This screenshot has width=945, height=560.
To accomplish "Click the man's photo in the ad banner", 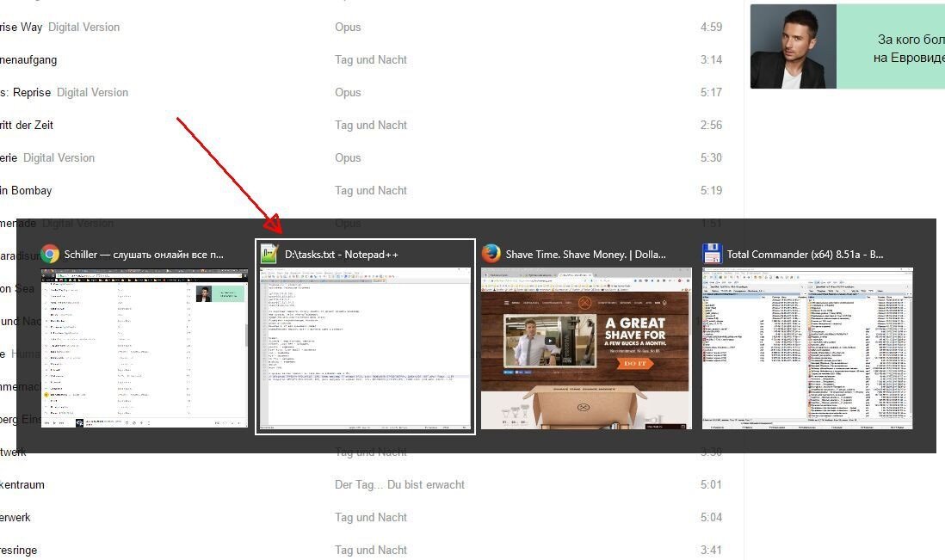I will pos(794,46).
